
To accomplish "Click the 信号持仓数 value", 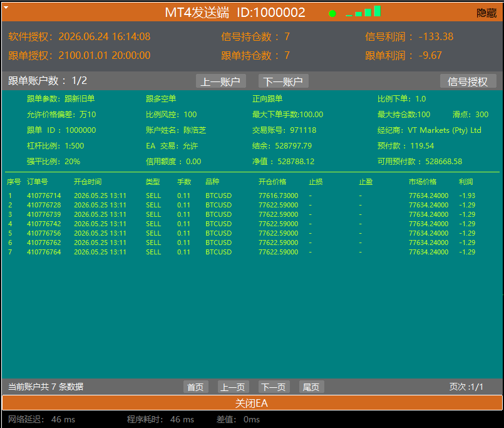I will (287, 37).
